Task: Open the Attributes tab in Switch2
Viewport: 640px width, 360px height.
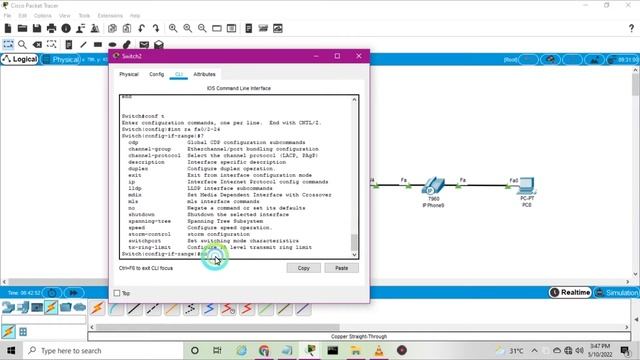Action: click(204, 74)
